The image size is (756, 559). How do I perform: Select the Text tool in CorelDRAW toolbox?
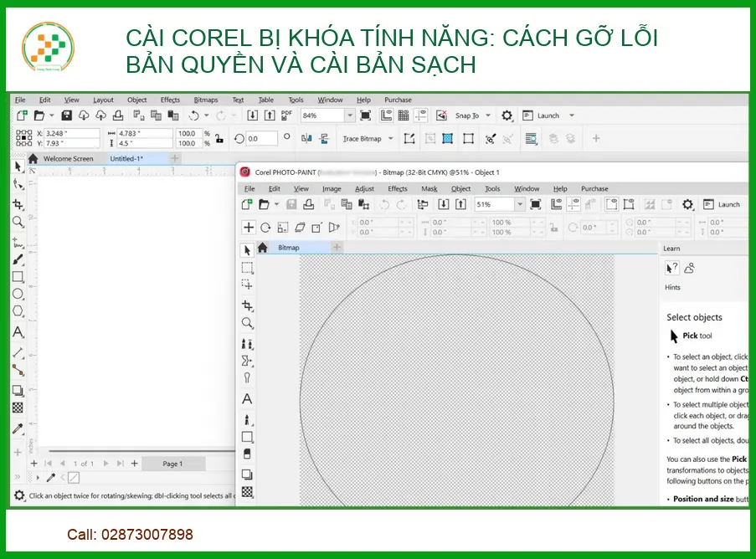tap(18, 332)
